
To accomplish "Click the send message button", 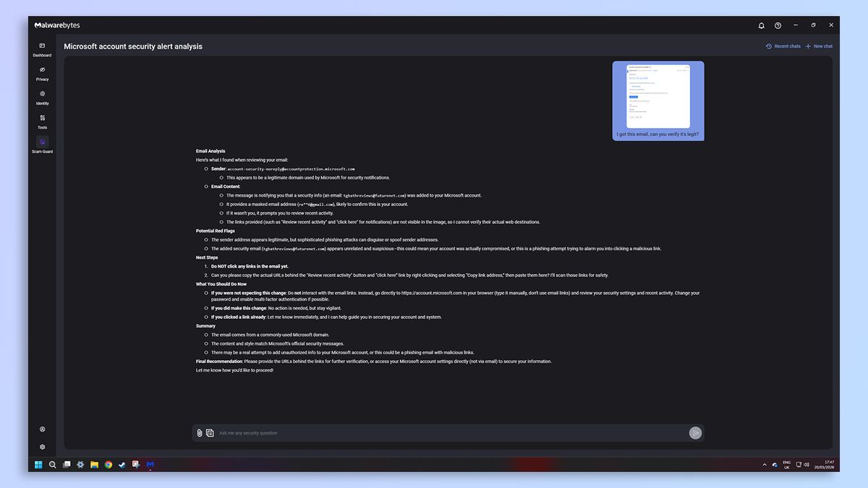I will pos(695,433).
